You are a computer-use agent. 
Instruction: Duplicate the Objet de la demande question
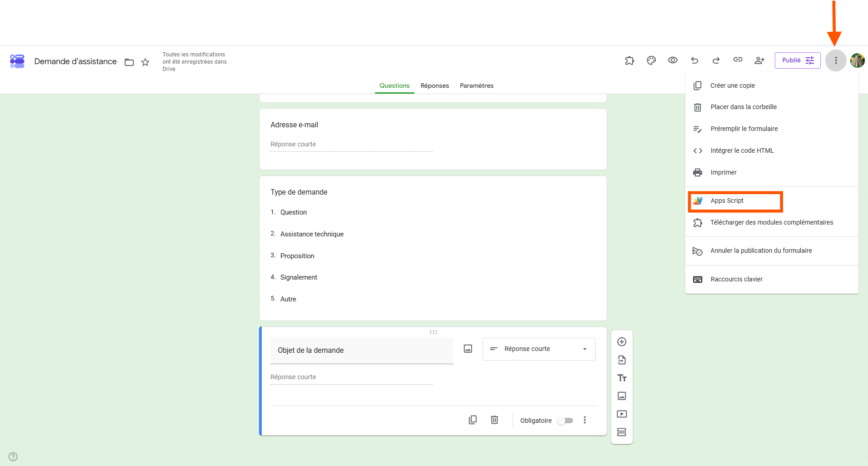click(x=473, y=420)
